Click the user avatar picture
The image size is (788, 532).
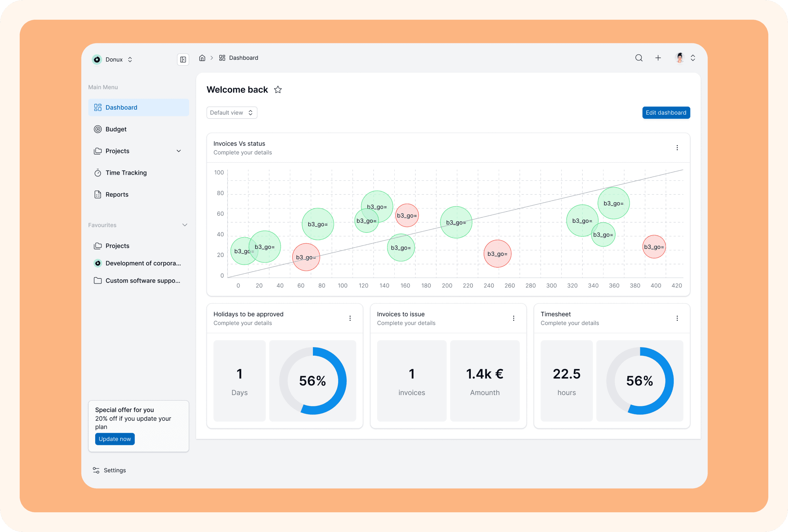pyautogui.click(x=680, y=58)
